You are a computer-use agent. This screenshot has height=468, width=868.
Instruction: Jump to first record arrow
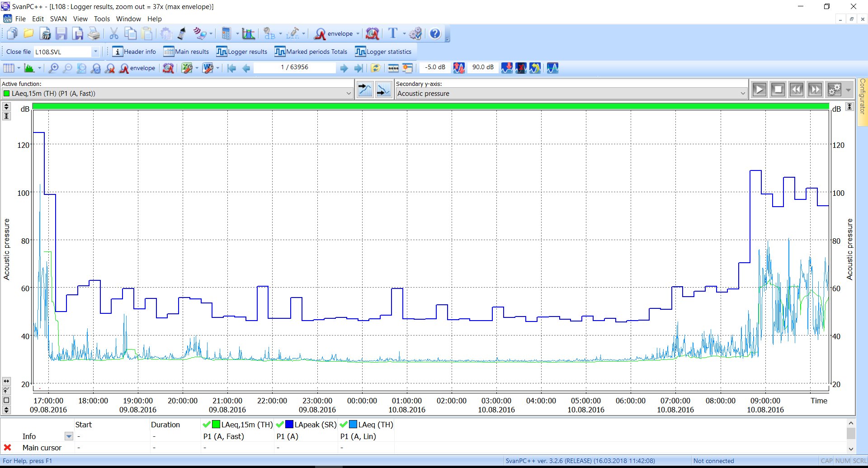tap(231, 68)
